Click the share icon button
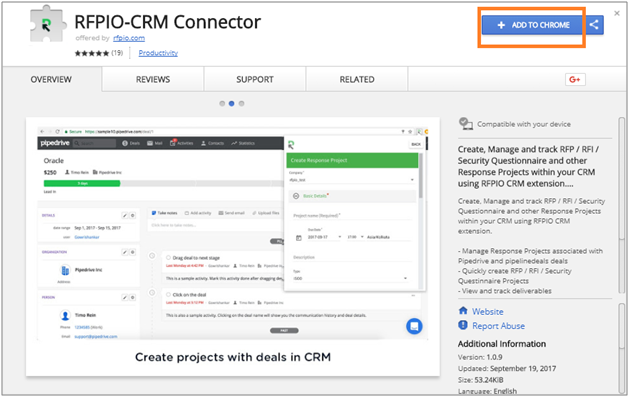630x397 pixels. 594,25
